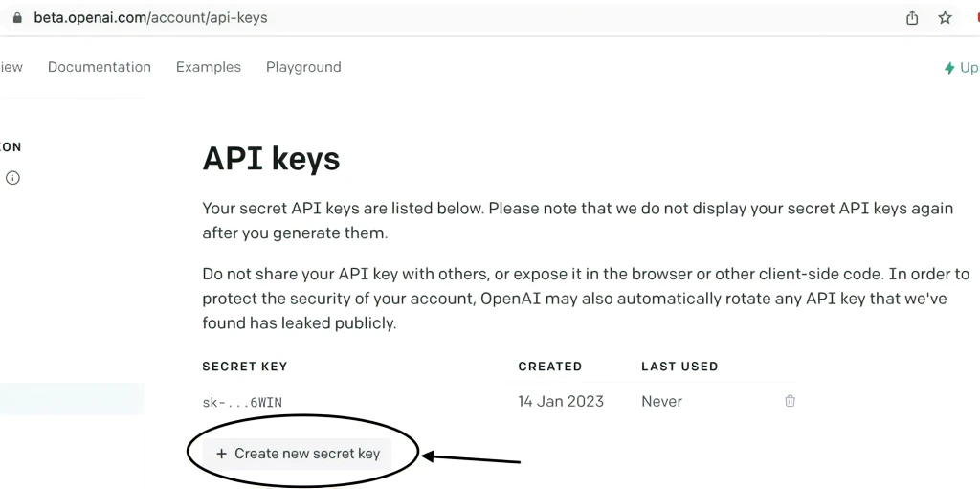Click the padlock icon beside the URL
This screenshot has height=489, width=980.
coord(16,17)
